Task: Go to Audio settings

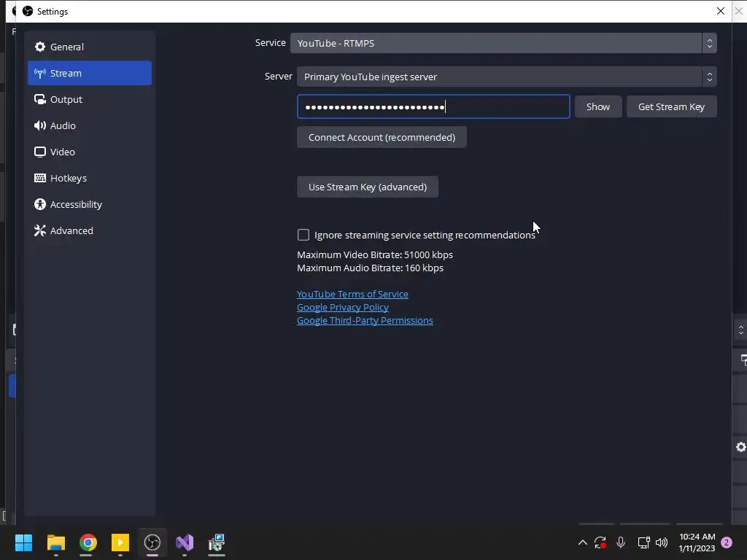Action: tap(90, 125)
